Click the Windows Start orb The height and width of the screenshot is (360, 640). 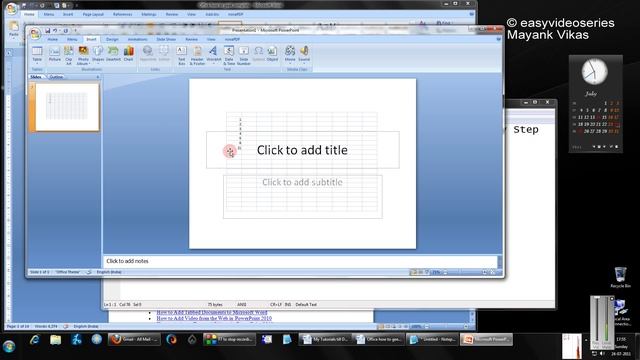[x=9, y=346]
